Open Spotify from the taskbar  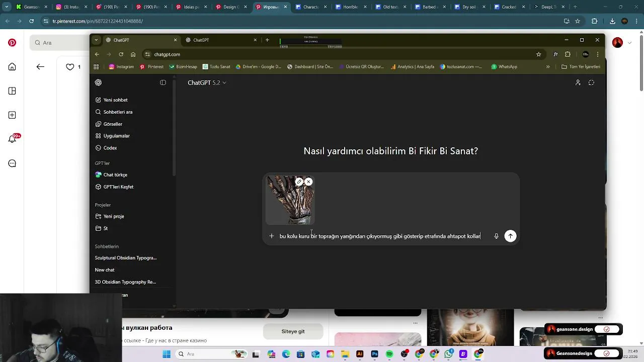(389, 354)
